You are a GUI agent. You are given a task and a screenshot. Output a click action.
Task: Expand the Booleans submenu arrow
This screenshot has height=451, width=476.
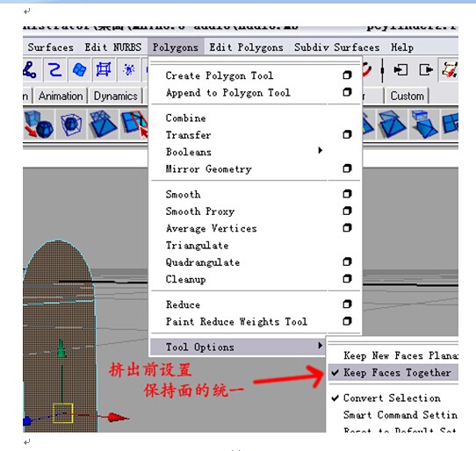[x=320, y=150]
